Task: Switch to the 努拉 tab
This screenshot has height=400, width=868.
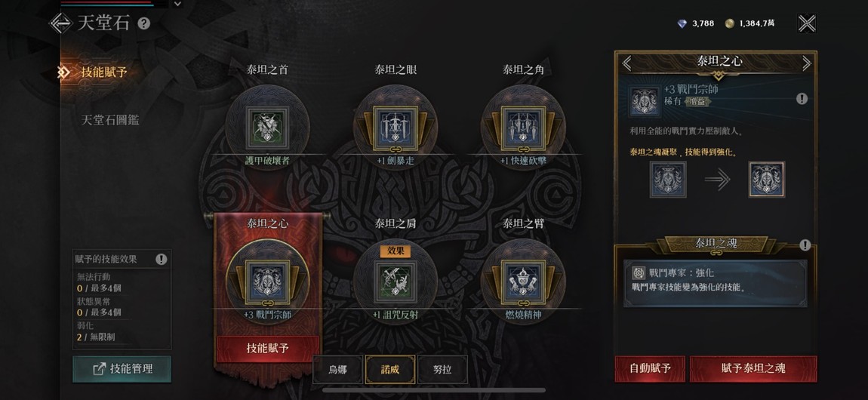Action: 442,370
